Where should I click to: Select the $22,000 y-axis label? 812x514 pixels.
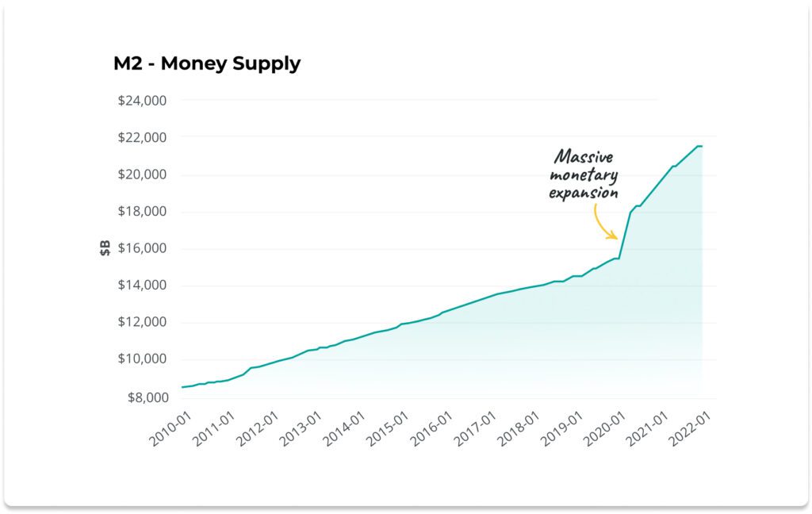144,137
